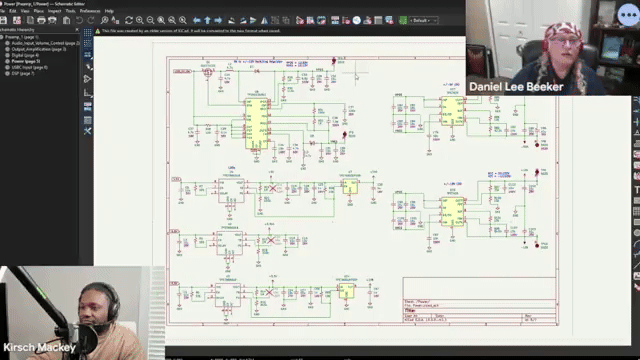The image size is (640, 360).
Task: Open the Symbol Editor
Action: [300, 20]
